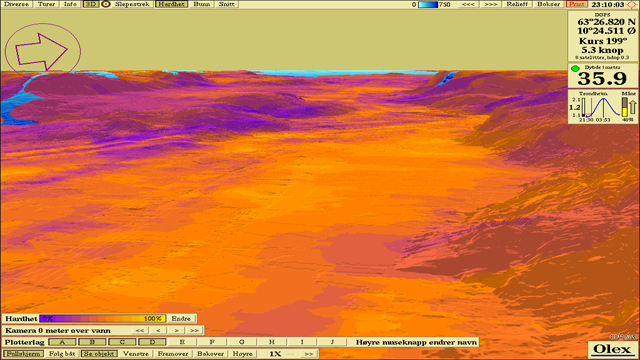The height and width of the screenshot is (360, 640).
Task: Click the green GPS status indicator
Action: [575, 69]
